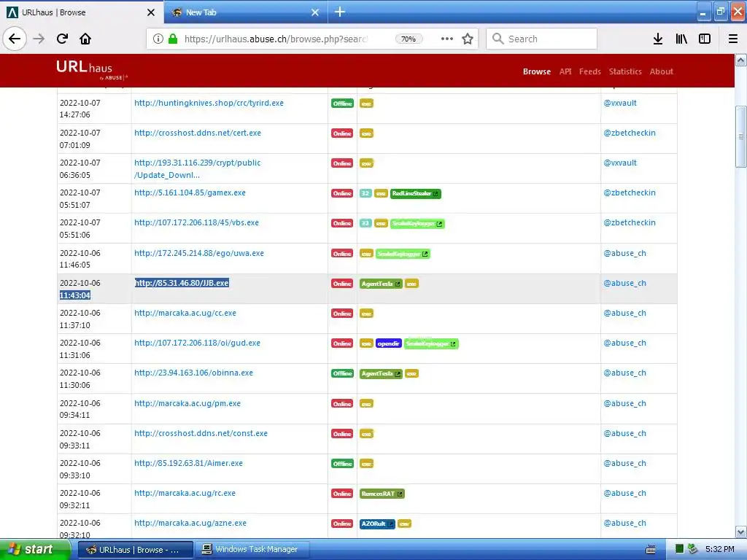This screenshot has height=560, width=747.
Task: Click the forward navigation arrow
Action: tap(39, 39)
